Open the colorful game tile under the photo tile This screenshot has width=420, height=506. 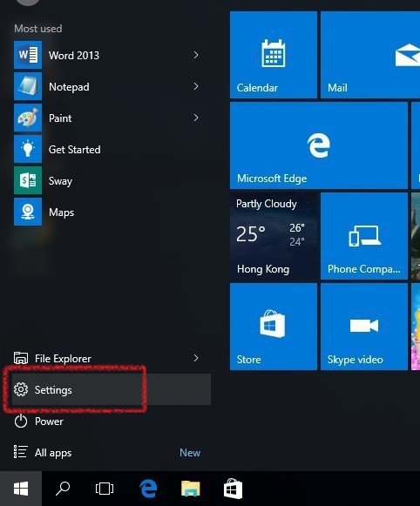point(416,327)
